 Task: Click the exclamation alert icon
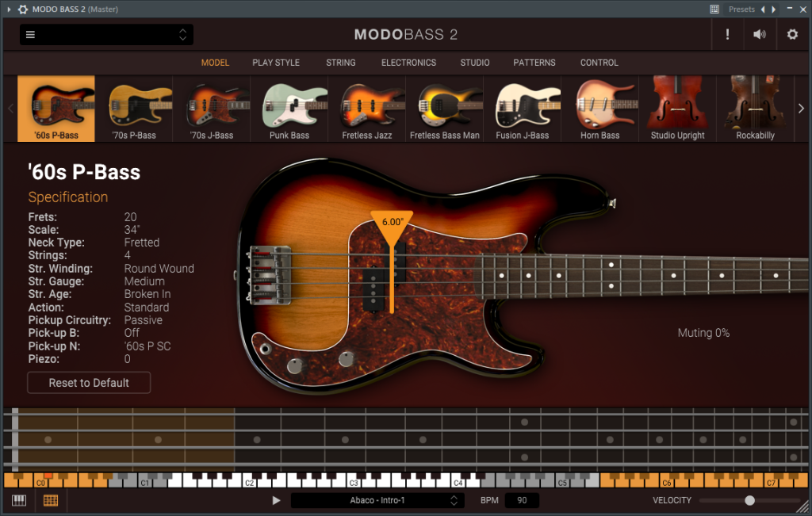point(728,35)
